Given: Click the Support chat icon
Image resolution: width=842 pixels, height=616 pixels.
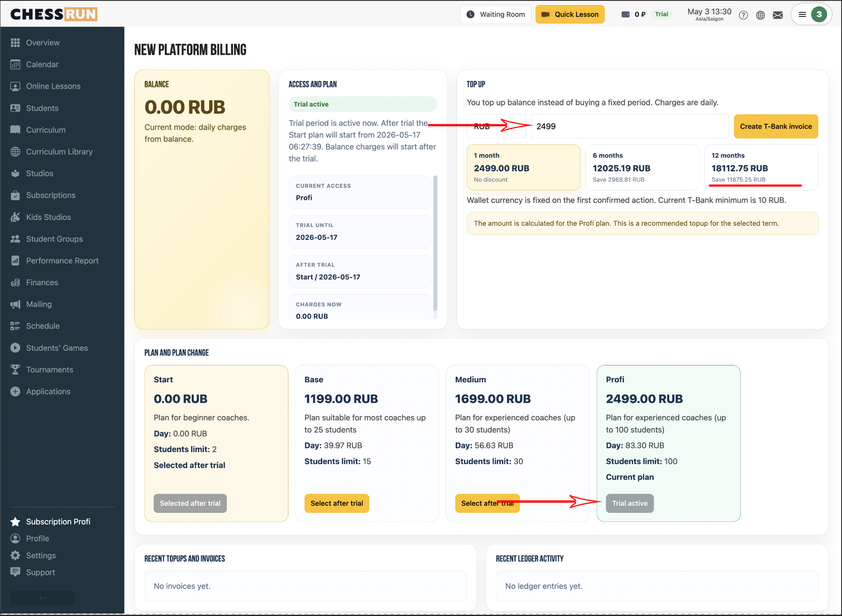Looking at the screenshot, I should click(x=15, y=572).
